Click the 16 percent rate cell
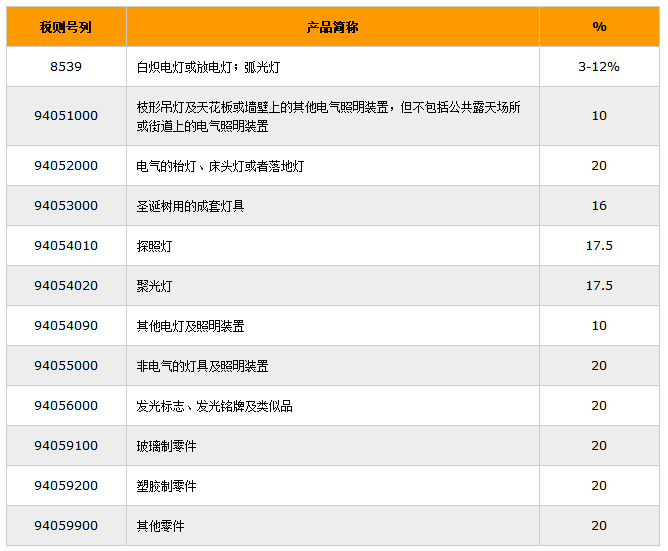 pyautogui.click(x=599, y=206)
